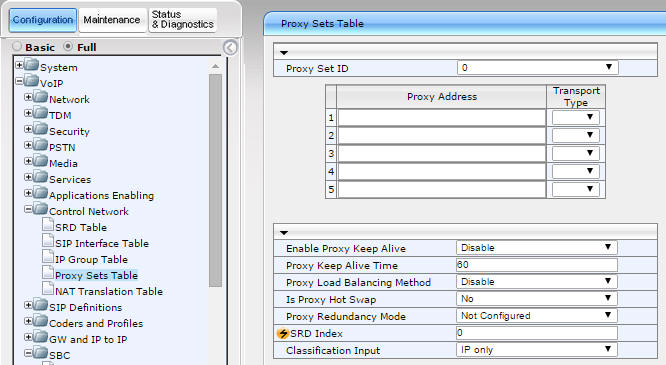Open the Configuration tab

42,20
